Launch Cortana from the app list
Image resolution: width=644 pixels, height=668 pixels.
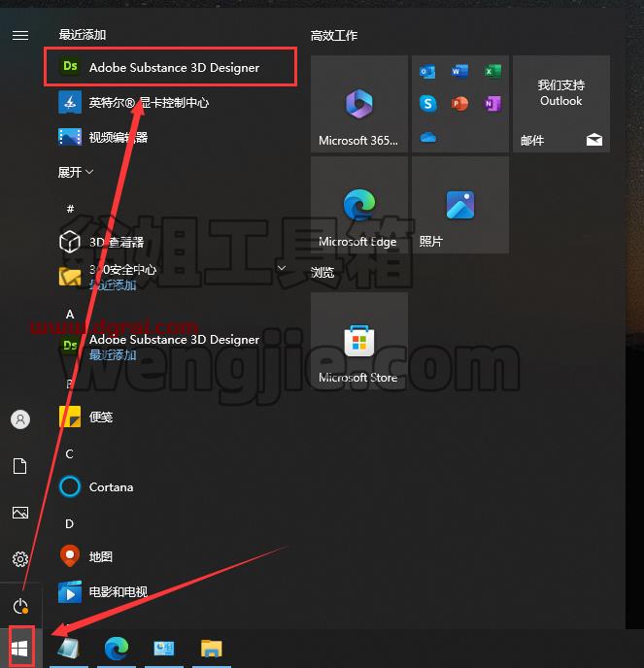coord(171,486)
